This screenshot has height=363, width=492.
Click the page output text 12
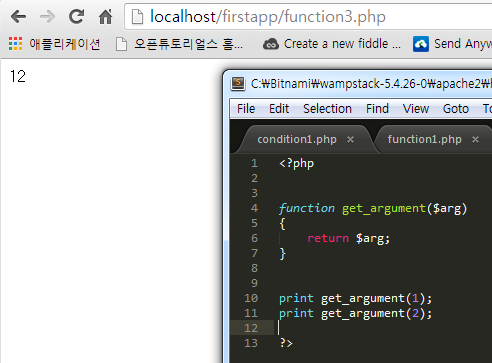coord(18,76)
